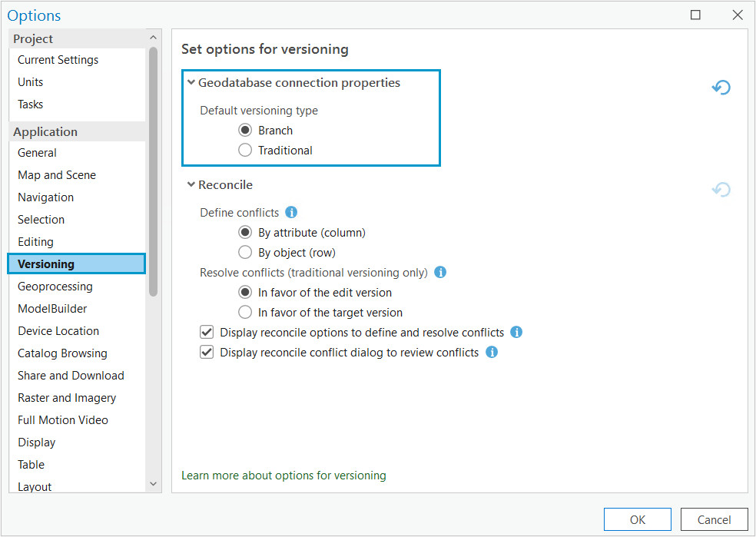Click info icon after Display reconcile options
756x537 pixels.
[x=516, y=333]
